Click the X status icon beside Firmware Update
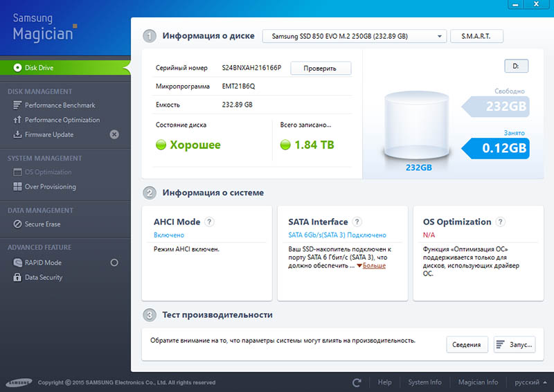Image resolution: width=554 pixels, height=392 pixels. pos(114,134)
